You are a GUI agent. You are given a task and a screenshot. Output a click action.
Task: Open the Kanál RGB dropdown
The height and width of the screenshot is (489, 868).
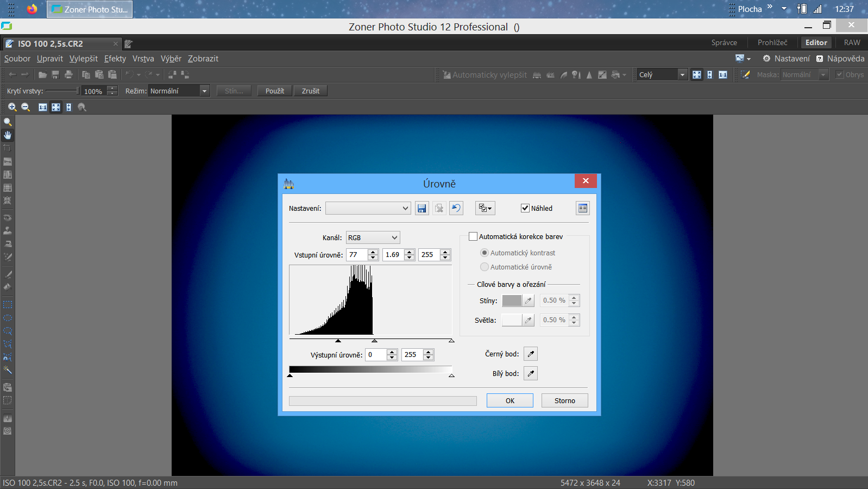pos(373,237)
